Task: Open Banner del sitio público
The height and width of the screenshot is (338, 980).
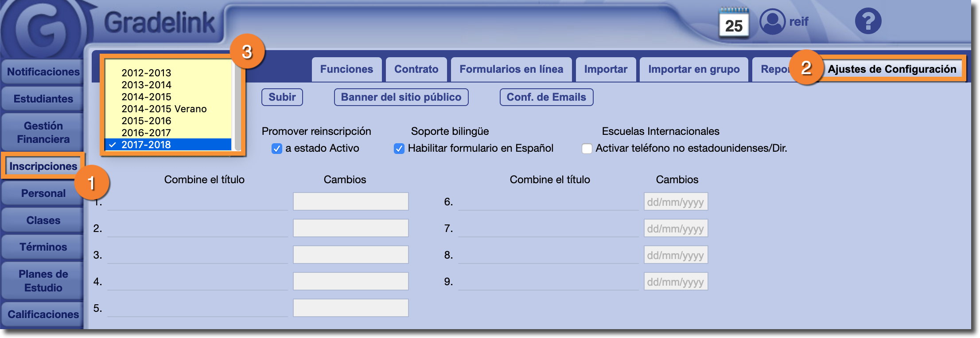Action: click(401, 97)
